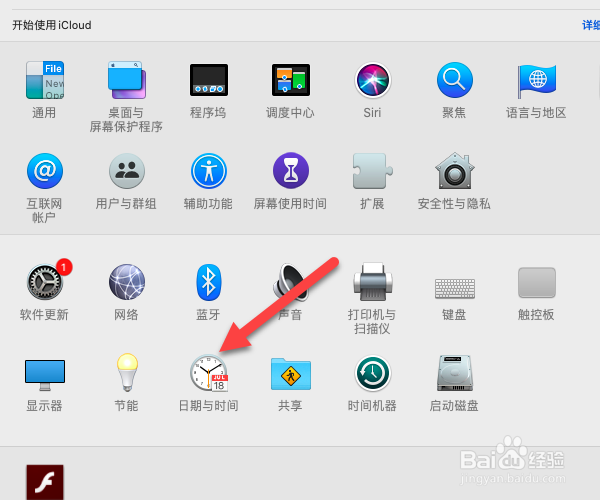
Task: Open 辅助功能 accessibility icon
Action: (x=209, y=171)
